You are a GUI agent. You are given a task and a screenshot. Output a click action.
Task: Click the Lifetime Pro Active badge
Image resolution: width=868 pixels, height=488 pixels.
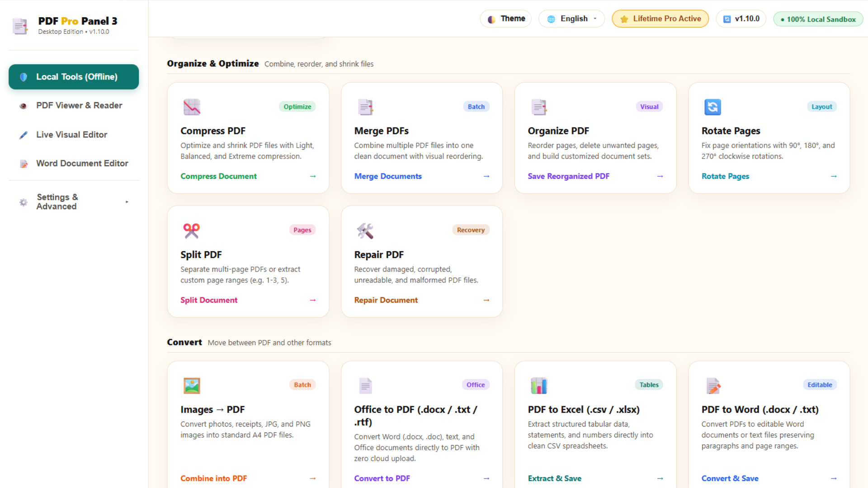[x=660, y=19]
